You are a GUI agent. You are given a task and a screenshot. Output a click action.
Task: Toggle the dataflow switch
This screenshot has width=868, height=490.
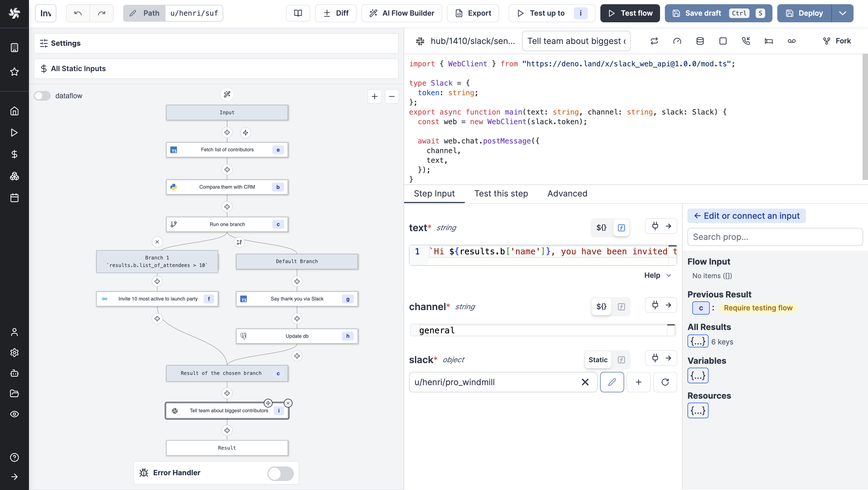tap(42, 96)
